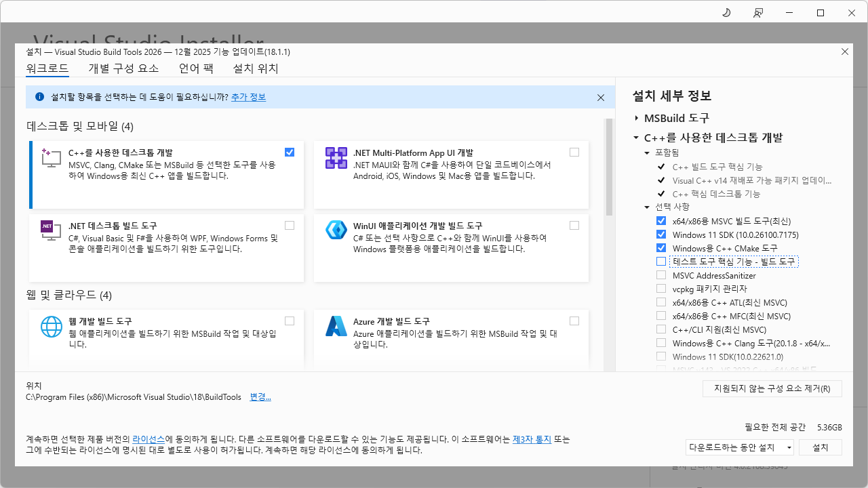Maximize the Visual Studio Installer window
Screen dimensions: 868x488
(x=821, y=13)
